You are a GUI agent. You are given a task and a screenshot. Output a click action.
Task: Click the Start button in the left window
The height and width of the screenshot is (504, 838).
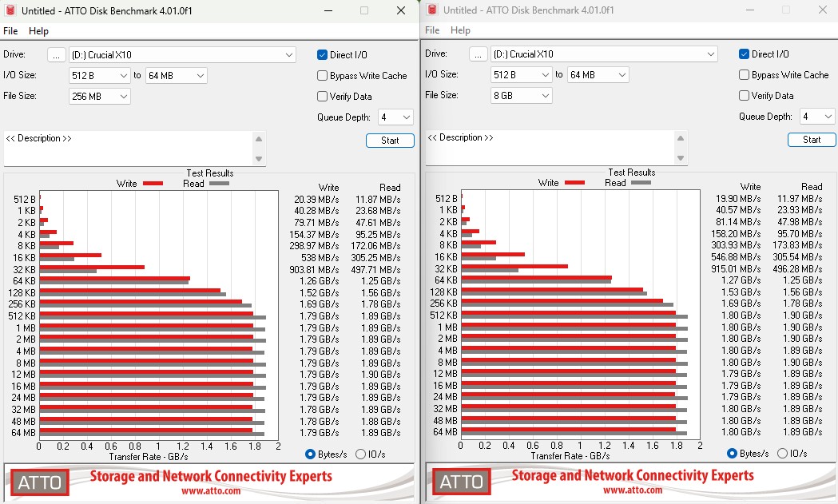point(390,141)
